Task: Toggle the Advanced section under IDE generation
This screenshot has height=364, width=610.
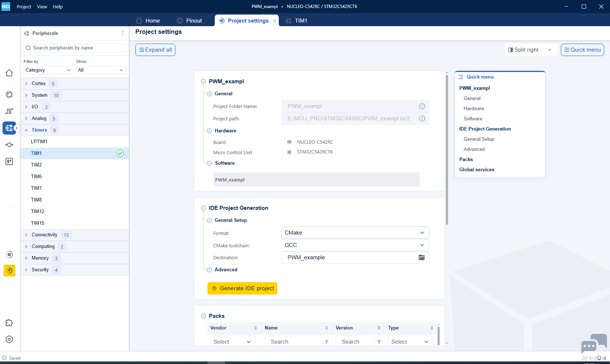Action: point(209,270)
